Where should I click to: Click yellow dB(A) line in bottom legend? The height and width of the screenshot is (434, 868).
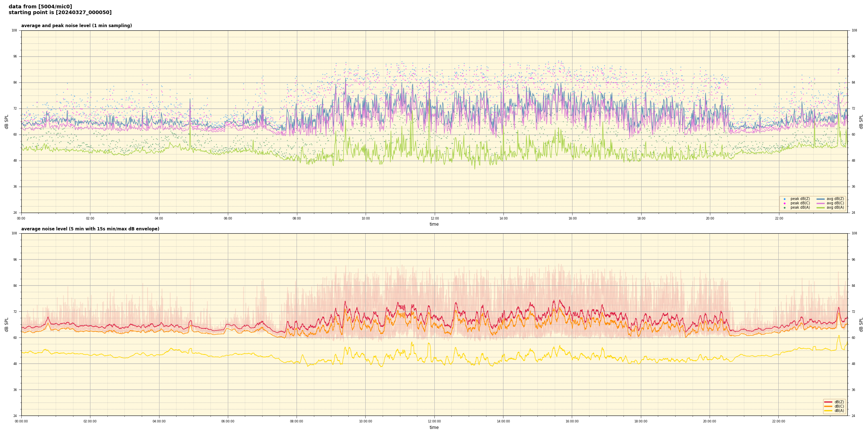(x=828, y=410)
